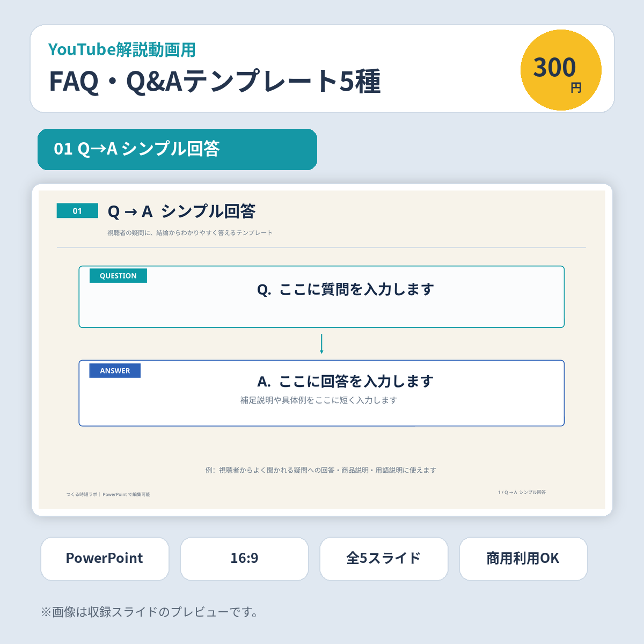Viewport: 644px width, 644px height.
Task: Click the A. ここに回答を入力します text
Action: tap(346, 382)
